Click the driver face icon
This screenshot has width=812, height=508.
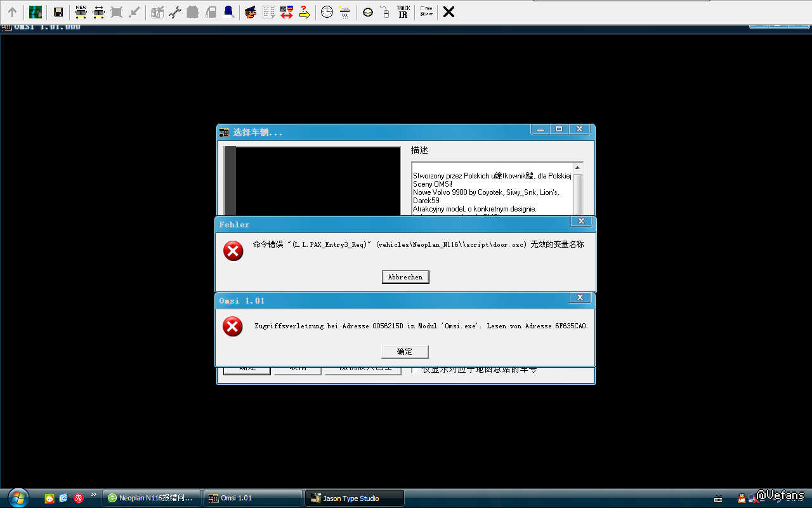tap(251, 12)
